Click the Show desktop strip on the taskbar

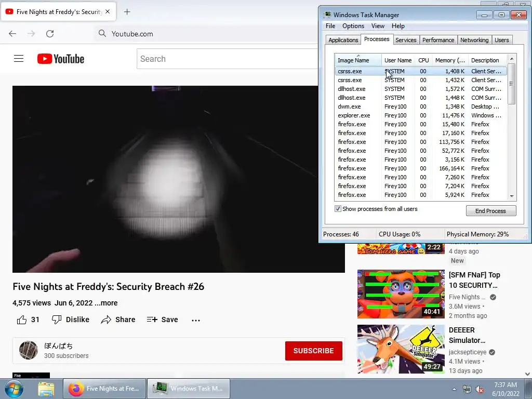pyautogui.click(x=528, y=389)
